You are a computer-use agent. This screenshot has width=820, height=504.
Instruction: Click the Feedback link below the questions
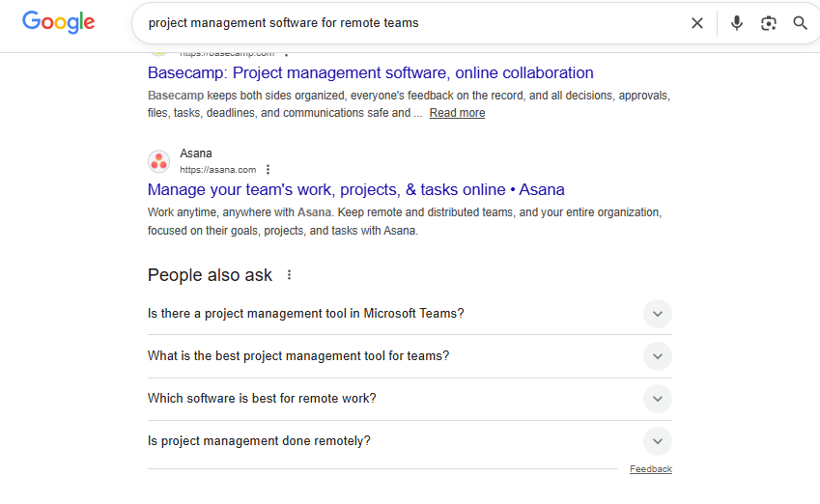coord(650,469)
